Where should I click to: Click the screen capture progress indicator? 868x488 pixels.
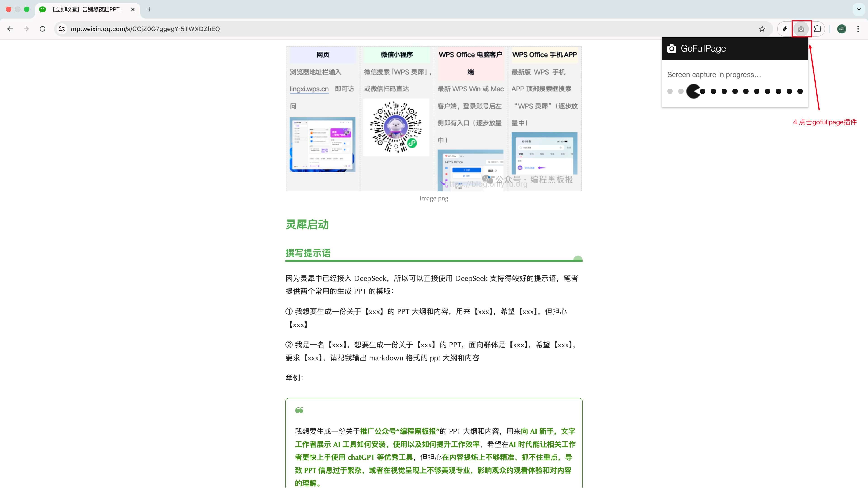[x=735, y=91]
